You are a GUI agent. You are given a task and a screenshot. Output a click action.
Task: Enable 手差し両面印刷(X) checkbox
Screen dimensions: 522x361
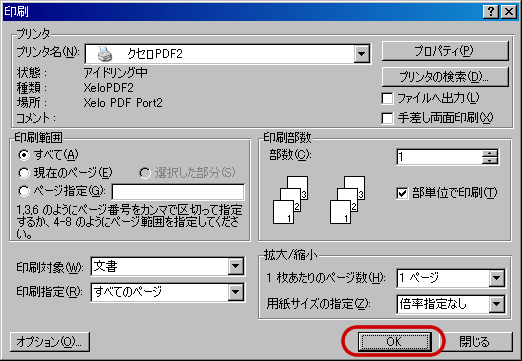click(x=387, y=118)
